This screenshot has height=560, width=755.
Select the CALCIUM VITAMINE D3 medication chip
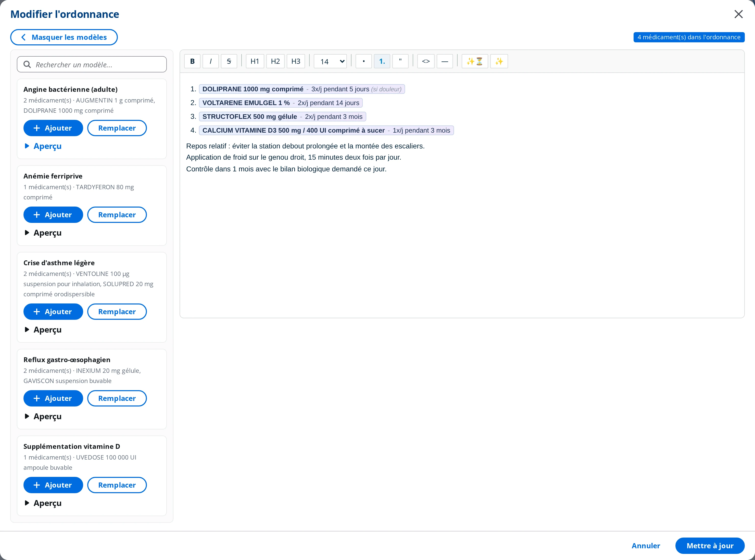click(x=326, y=131)
